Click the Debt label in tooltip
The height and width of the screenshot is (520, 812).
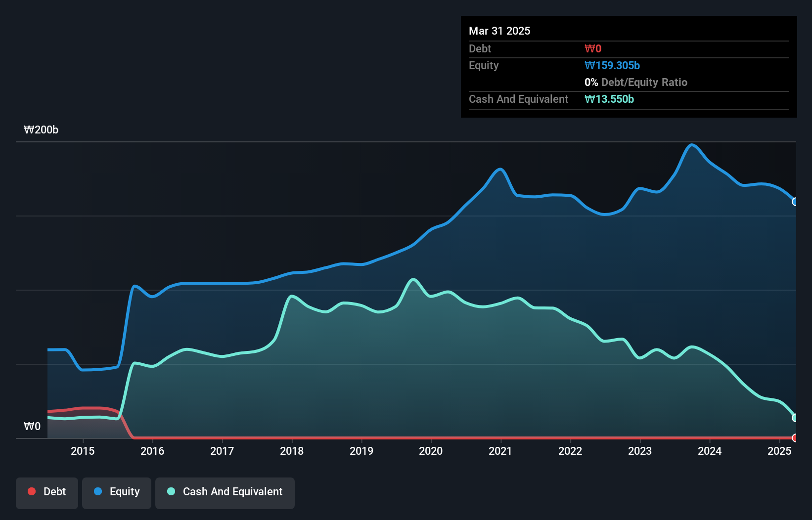(x=480, y=48)
